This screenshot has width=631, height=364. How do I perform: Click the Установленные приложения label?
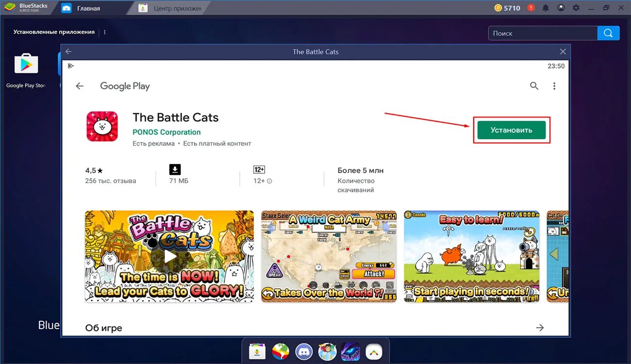click(54, 32)
